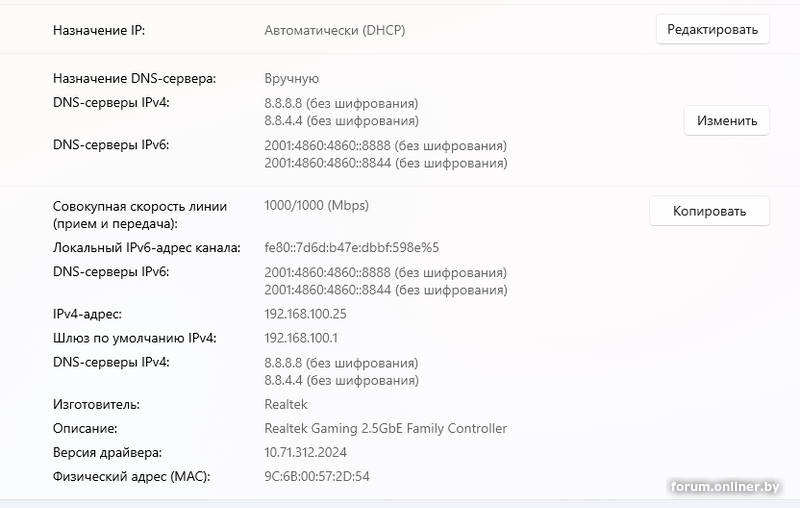Click the Назначение IP label
This screenshot has width=800, height=508.
99,30
